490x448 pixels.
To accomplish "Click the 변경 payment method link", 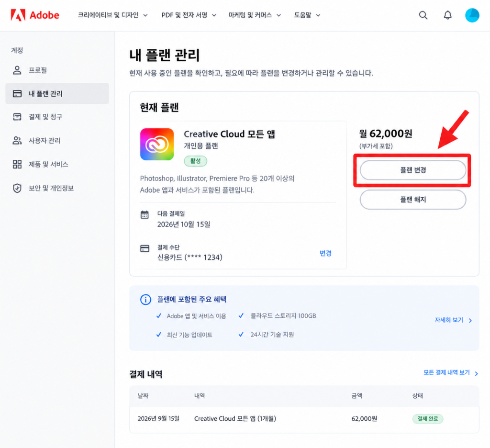I will click(325, 253).
